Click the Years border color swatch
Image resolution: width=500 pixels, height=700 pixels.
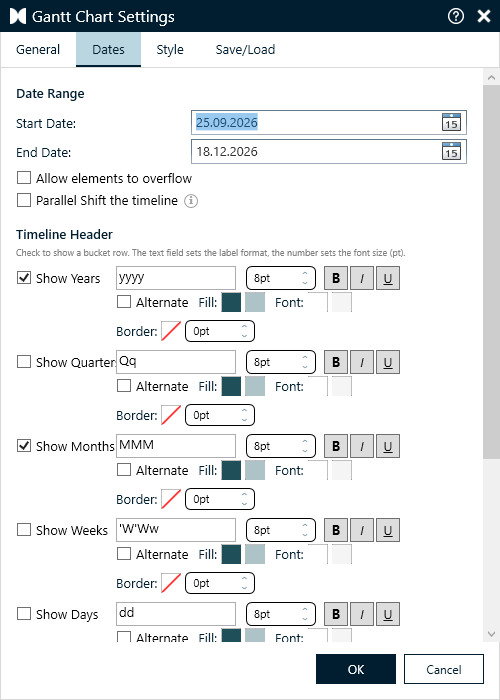(171, 331)
